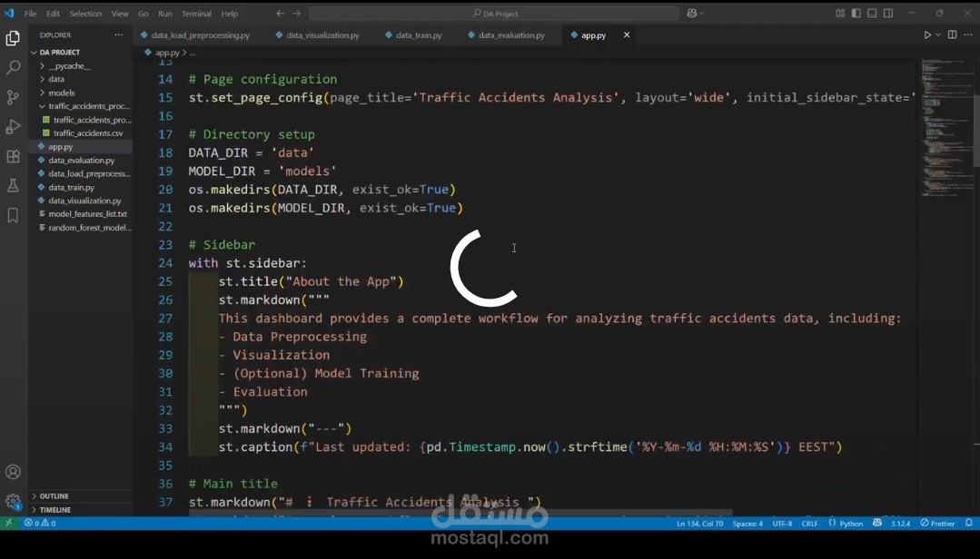Select interpreter version 3.12.4
The image size is (980, 559).
(900, 524)
